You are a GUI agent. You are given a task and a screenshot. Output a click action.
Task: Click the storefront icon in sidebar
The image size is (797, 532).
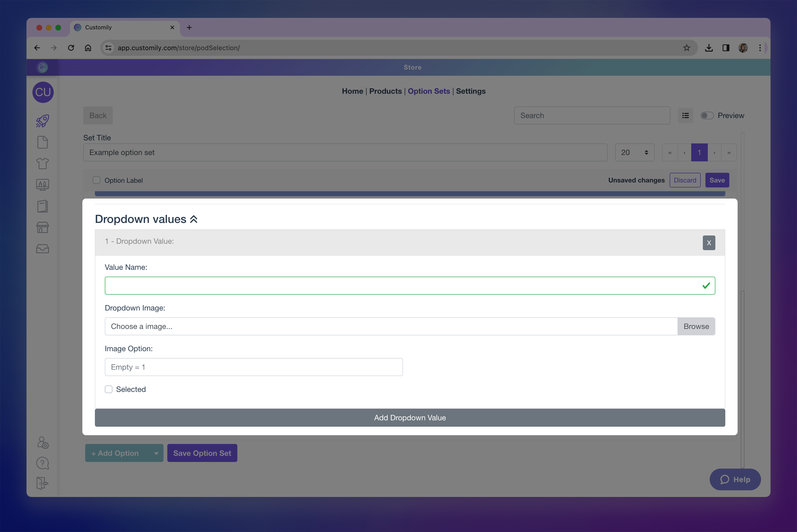coord(43,227)
